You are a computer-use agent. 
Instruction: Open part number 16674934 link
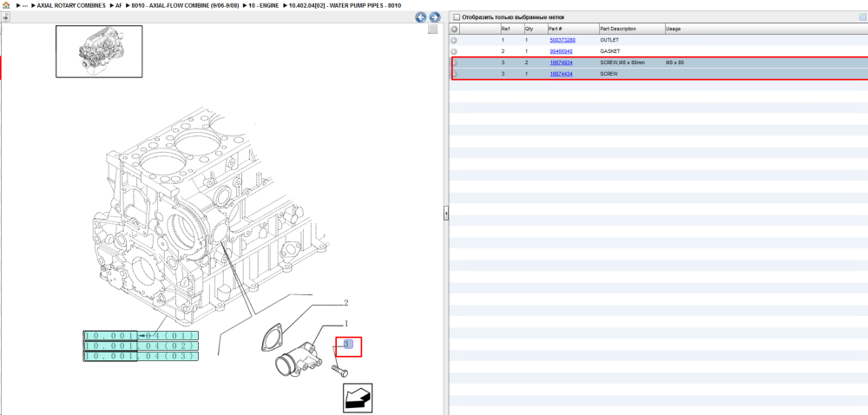561,63
